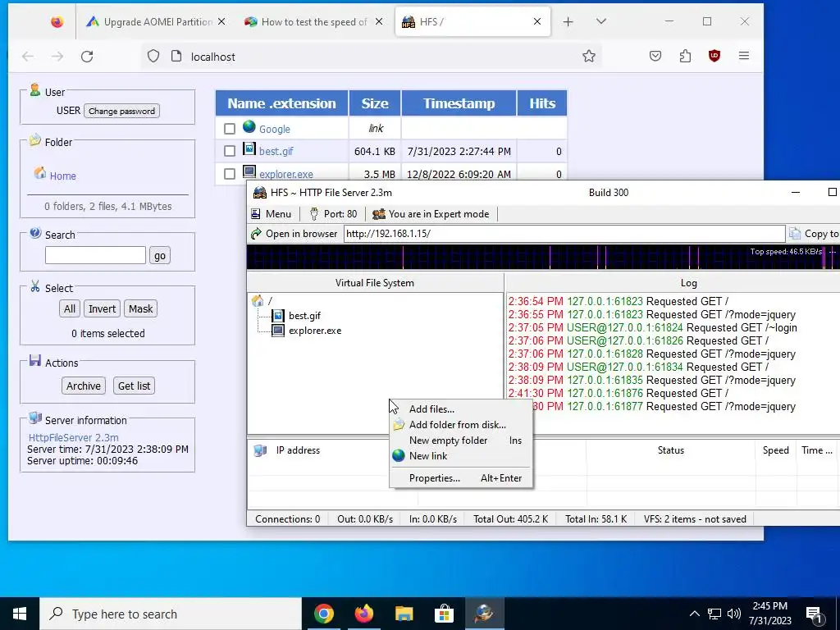Click the Windows taskbar search box
The height and width of the screenshot is (630, 840).
pos(171,614)
